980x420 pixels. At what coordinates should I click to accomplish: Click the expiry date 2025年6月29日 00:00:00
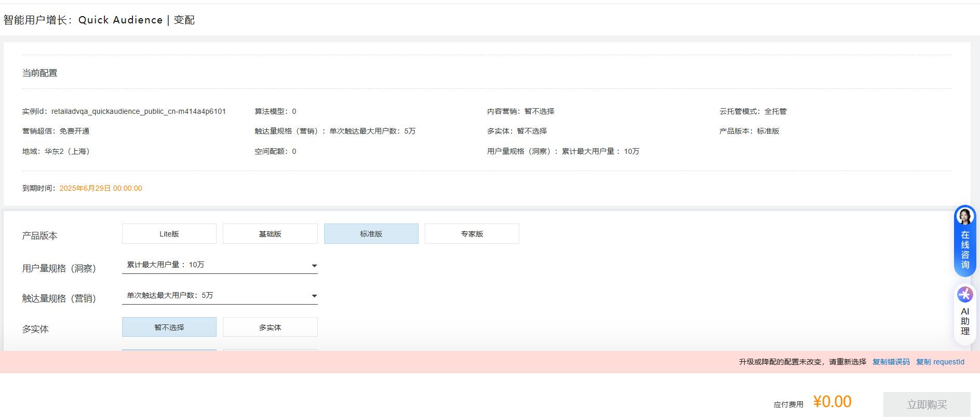click(101, 188)
